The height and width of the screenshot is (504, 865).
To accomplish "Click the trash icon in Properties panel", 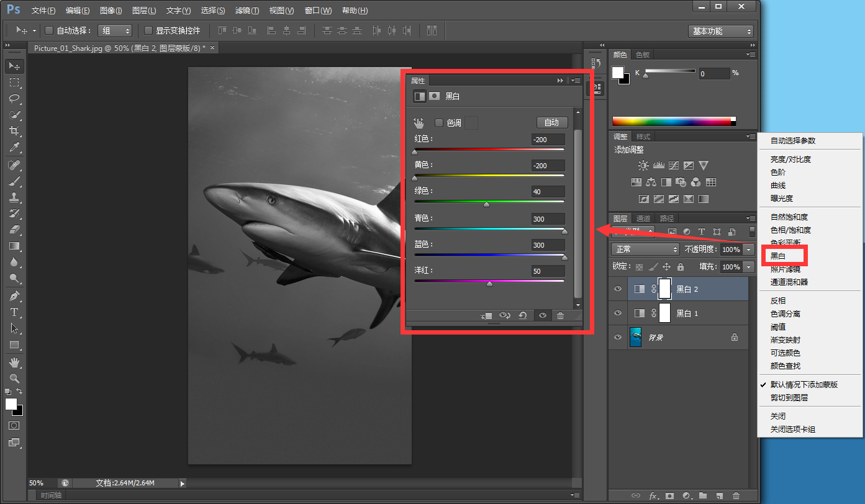I will pos(560,315).
